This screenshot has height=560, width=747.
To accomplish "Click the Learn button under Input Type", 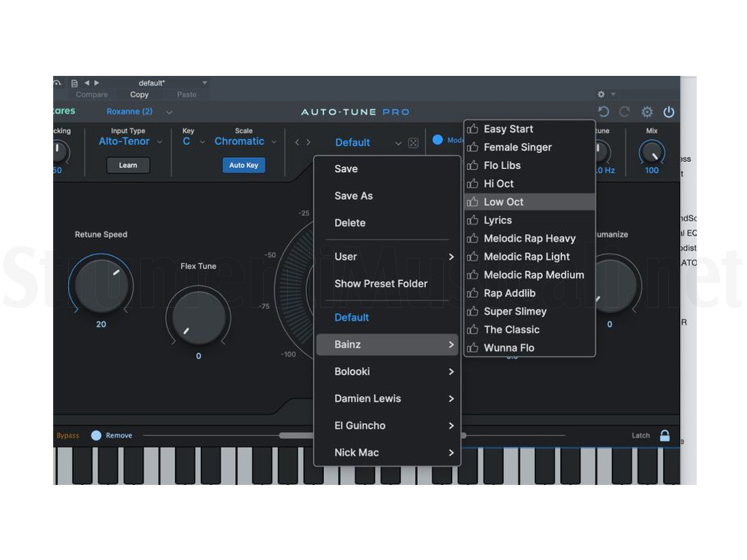I will pos(128,165).
